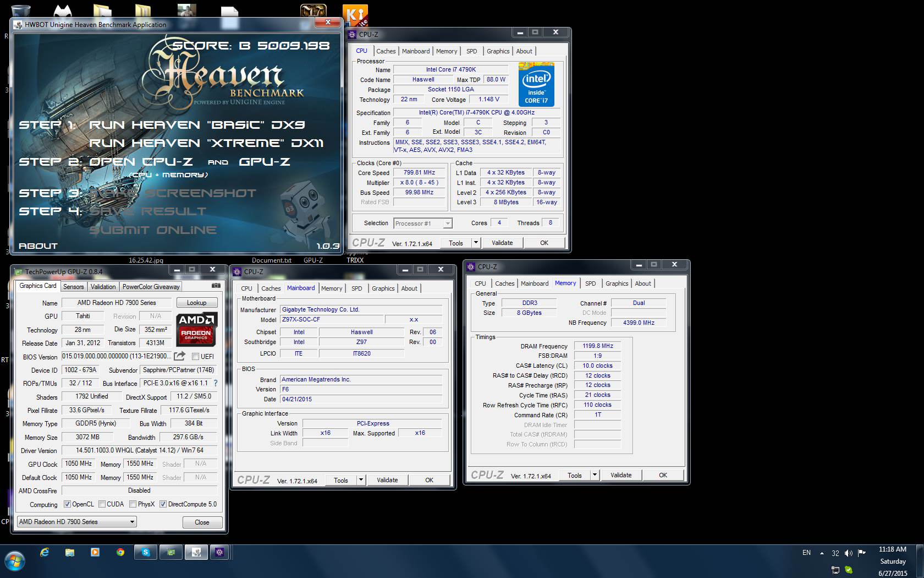This screenshot has width=924, height=578.
Task: Switch to Caches tab in CPU-Z CPU window
Action: [x=386, y=51]
